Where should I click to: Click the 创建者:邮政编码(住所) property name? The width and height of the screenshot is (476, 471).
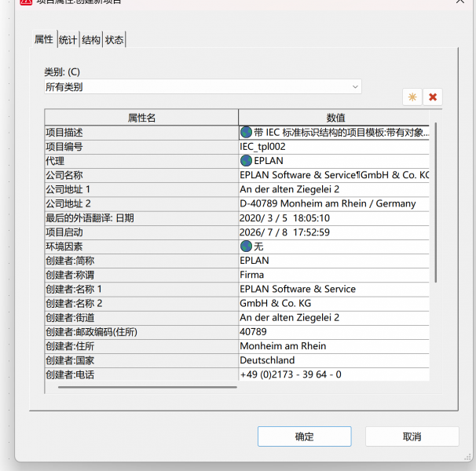(141, 332)
